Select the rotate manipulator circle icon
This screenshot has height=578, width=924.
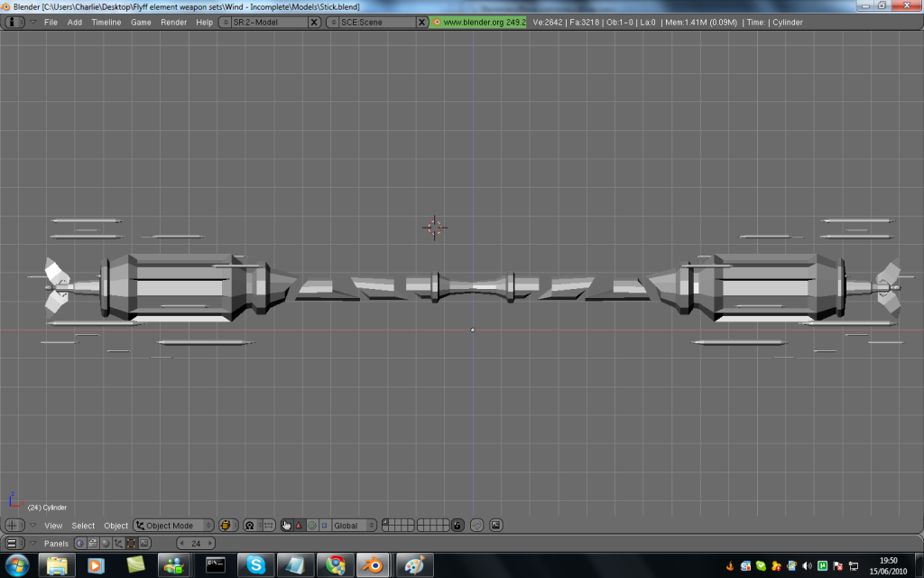(312, 525)
